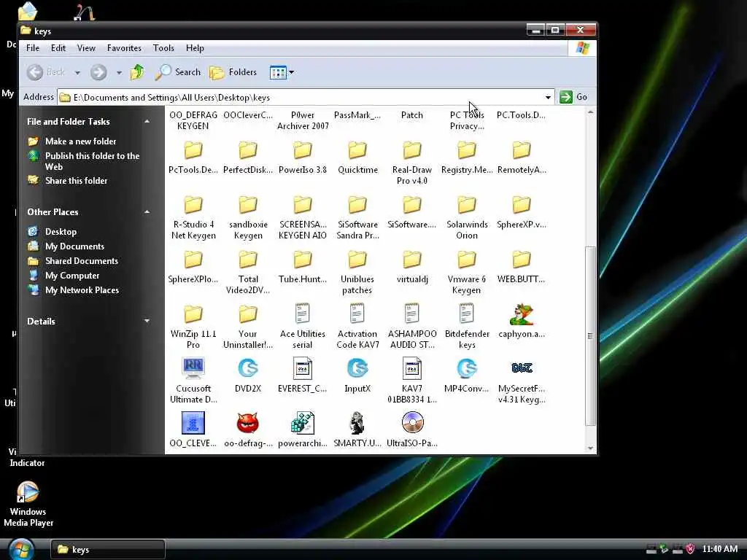
Task: Select the Total Video2DV... folder
Action: [x=248, y=273]
